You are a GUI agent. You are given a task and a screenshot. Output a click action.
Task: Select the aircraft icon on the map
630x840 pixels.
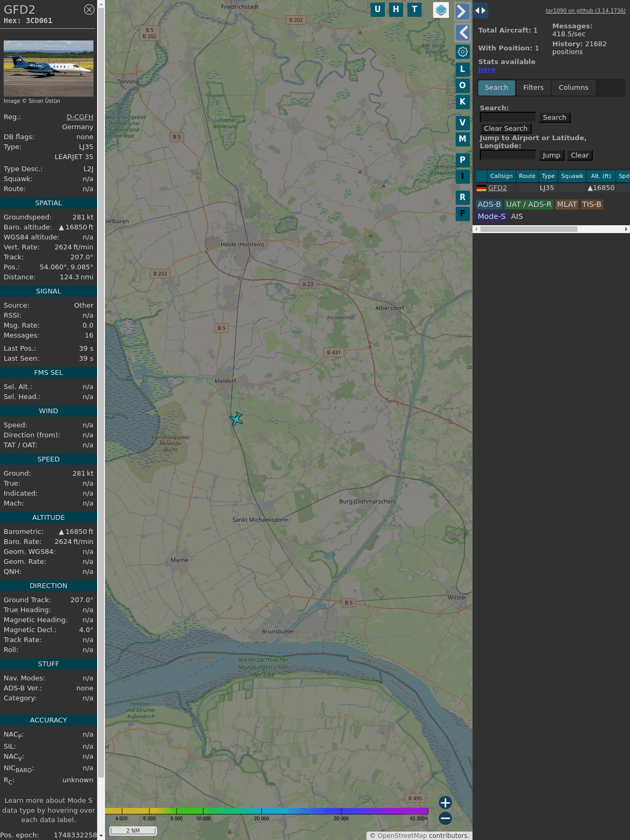(236, 419)
